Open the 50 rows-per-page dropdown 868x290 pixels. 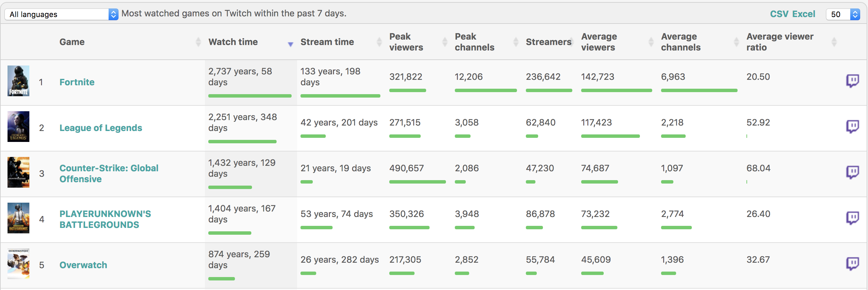tap(842, 14)
